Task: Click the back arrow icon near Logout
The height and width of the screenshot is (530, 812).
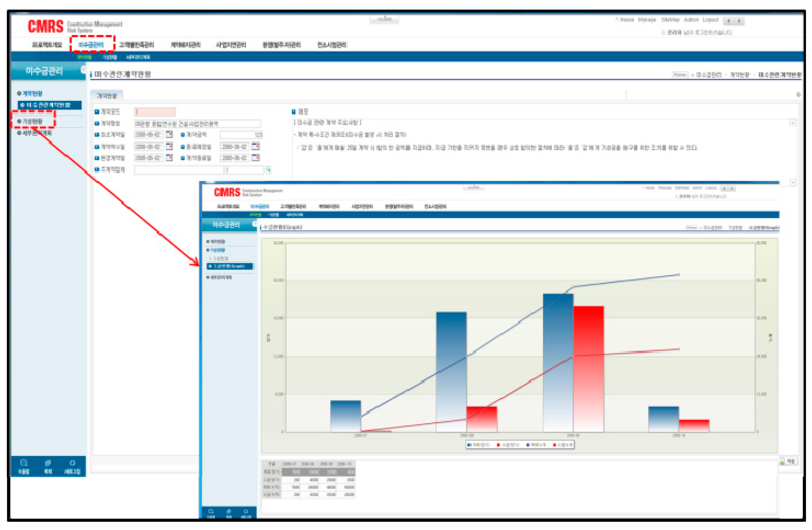Action: pos(728,21)
